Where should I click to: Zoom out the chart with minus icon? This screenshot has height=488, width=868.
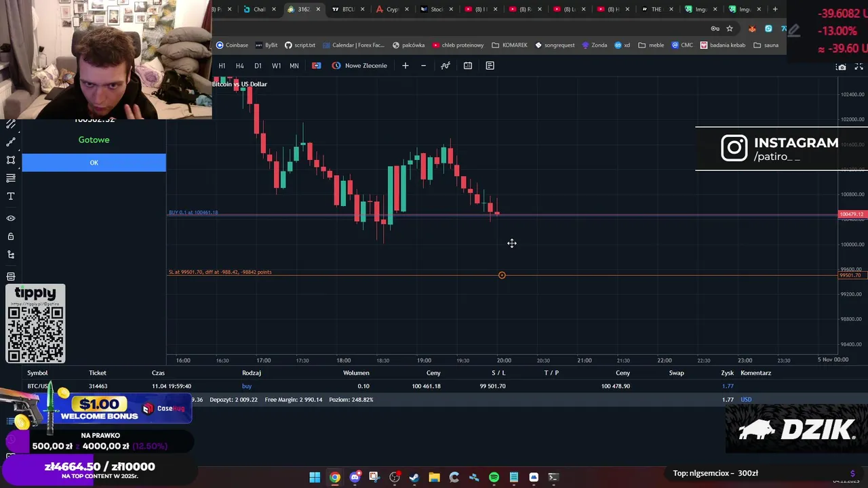click(x=424, y=66)
